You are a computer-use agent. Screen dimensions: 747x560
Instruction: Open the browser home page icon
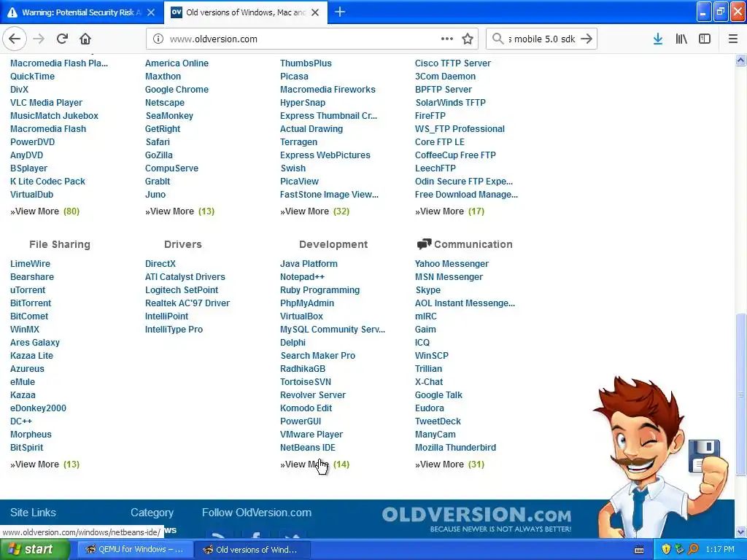(85, 39)
